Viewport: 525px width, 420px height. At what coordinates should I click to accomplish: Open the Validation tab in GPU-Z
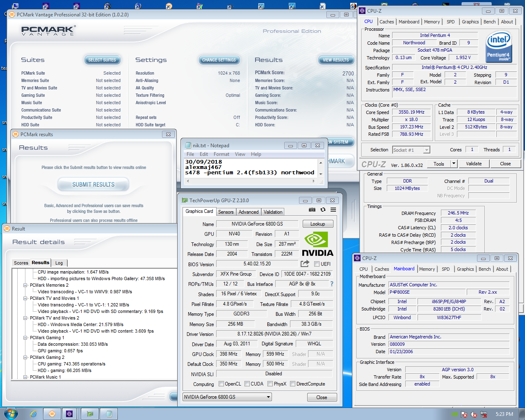pyautogui.click(x=273, y=212)
